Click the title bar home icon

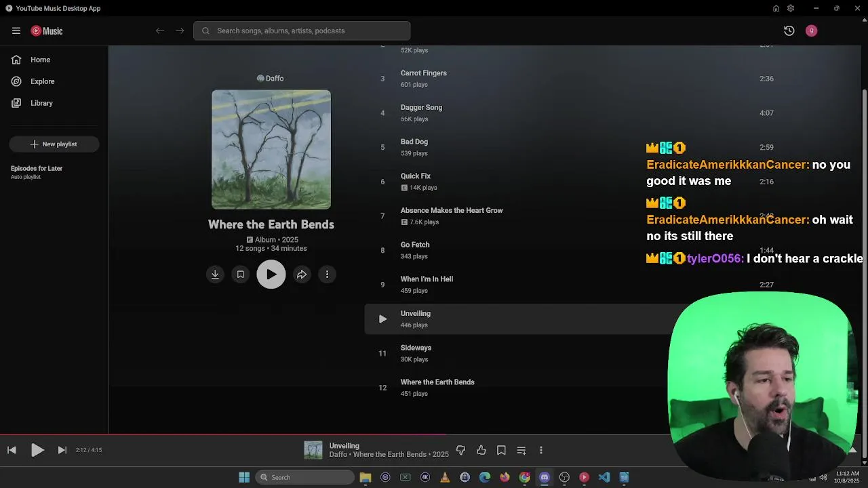pyautogui.click(x=776, y=8)
